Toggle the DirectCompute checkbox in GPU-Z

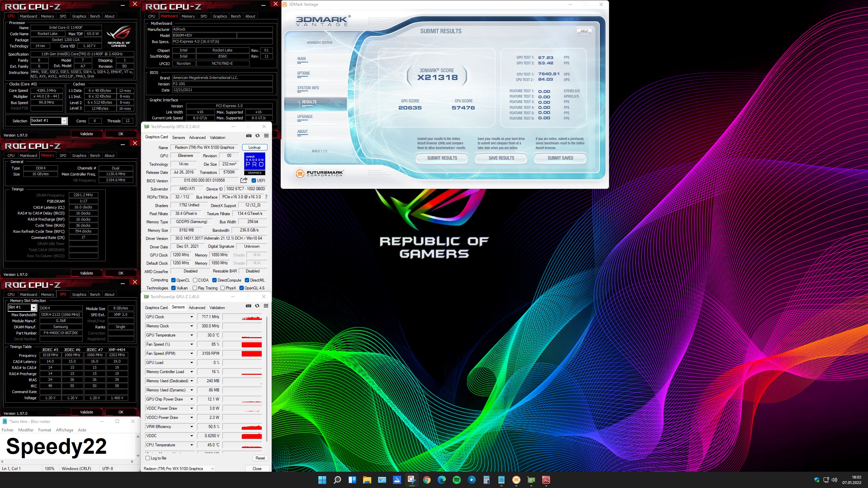pyautogui.click(x=214, y=280)
